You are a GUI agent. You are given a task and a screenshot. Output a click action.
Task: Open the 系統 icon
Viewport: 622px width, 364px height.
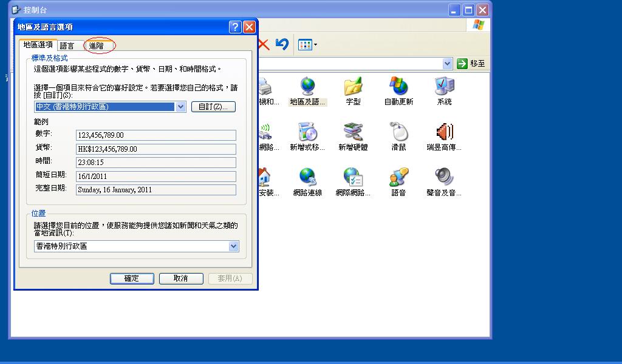[x=444, y=92]
